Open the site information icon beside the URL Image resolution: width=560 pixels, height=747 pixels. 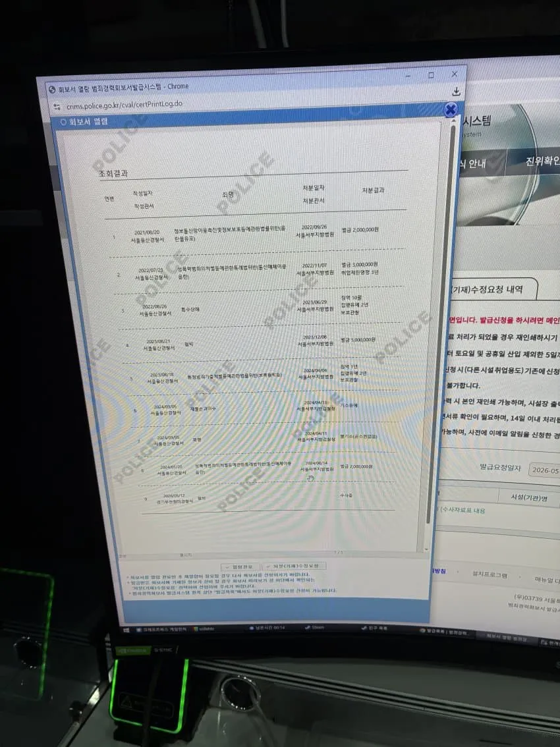pos(57,107)
